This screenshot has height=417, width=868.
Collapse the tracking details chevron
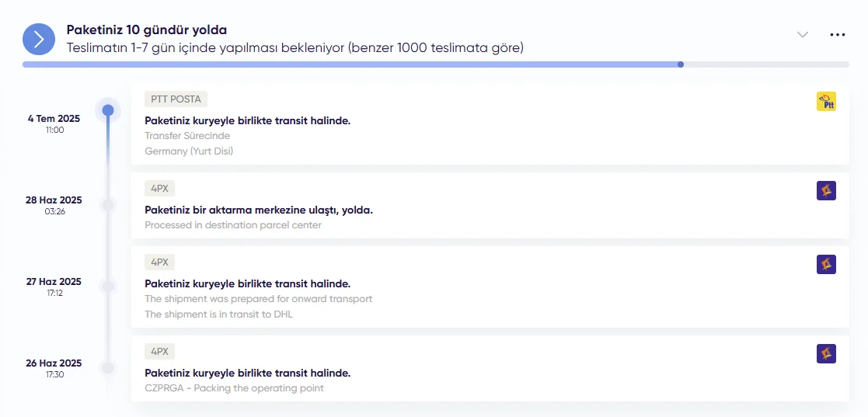tap(803, 35)
